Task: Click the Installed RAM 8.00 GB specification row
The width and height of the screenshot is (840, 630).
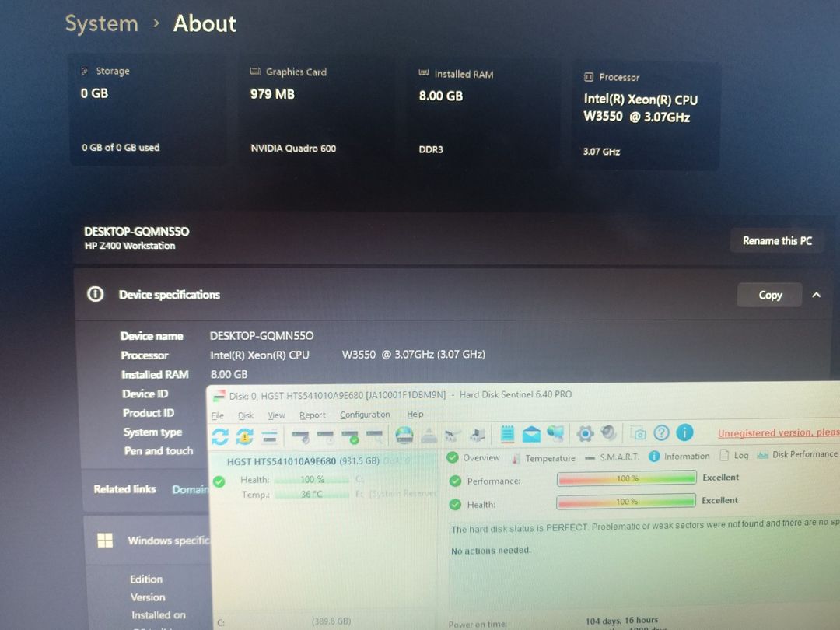Action: point(184,374)
